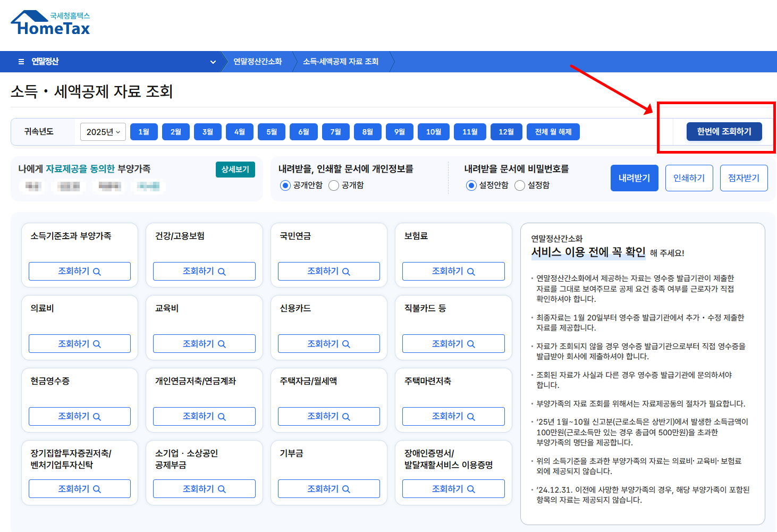Click the magnifier icon in 신용카드 card
Screen dimensions: 777x532
point(346,344)
